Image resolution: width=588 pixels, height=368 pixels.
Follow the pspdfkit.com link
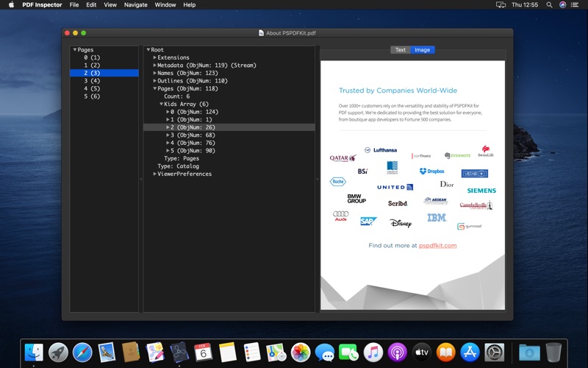pos(437,246)
